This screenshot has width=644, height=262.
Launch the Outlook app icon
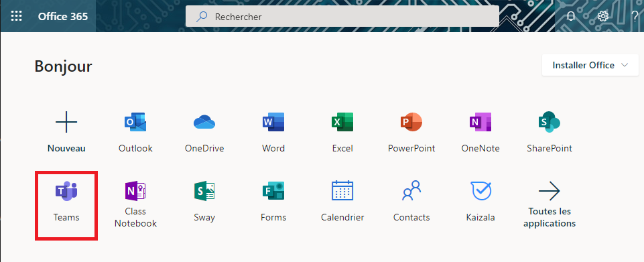[135, 122]
